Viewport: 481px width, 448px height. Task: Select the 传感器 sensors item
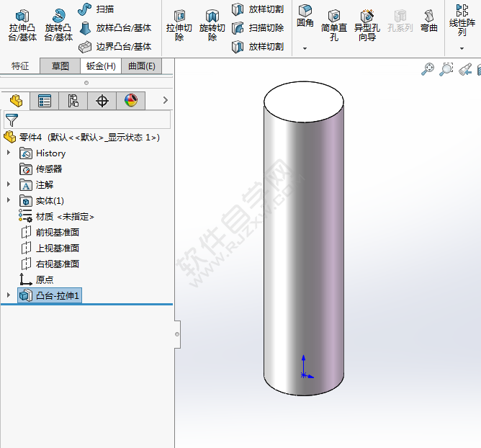pos(41,169)
